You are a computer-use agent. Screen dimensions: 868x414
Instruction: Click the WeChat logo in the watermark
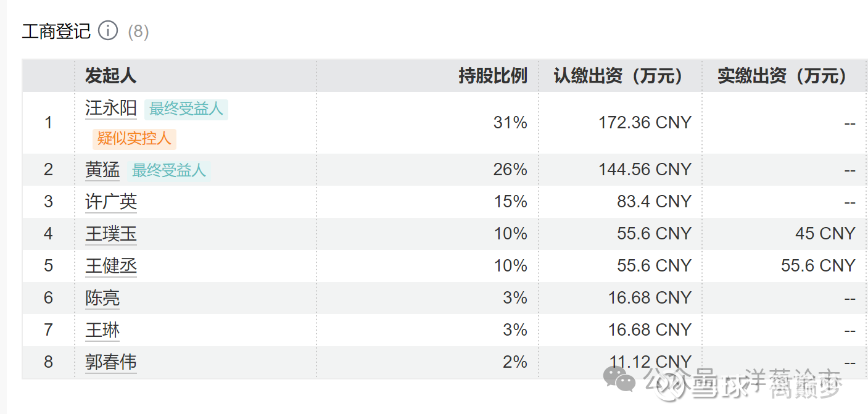620,378
